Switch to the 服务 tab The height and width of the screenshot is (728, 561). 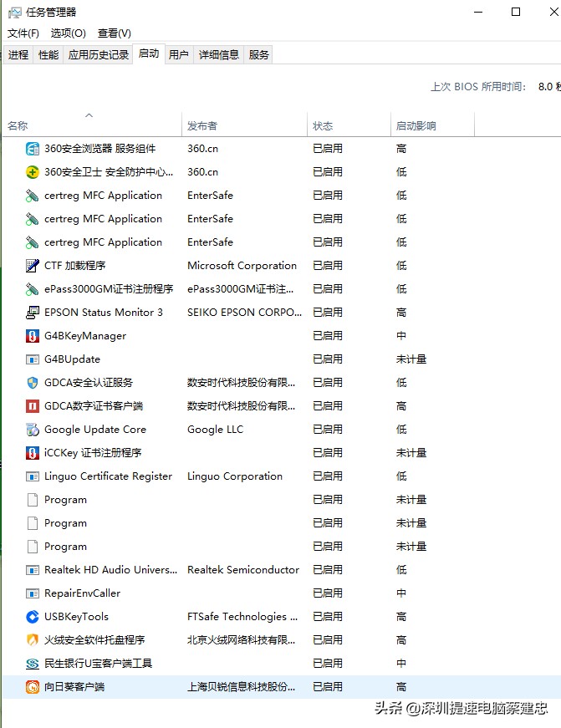pyautogui.click(x=258, y=55)
